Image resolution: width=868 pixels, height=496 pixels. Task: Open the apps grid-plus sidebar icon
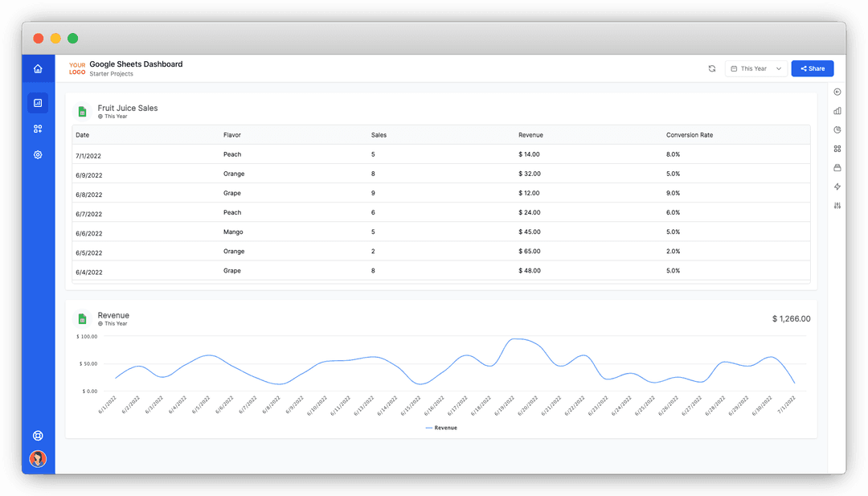[x=38, y=129]
